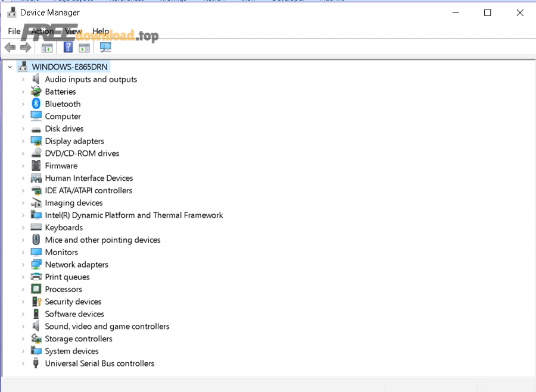536x392 pixels.
Task: Select the Sound, video and game controllers row
Action: point(107,327)
